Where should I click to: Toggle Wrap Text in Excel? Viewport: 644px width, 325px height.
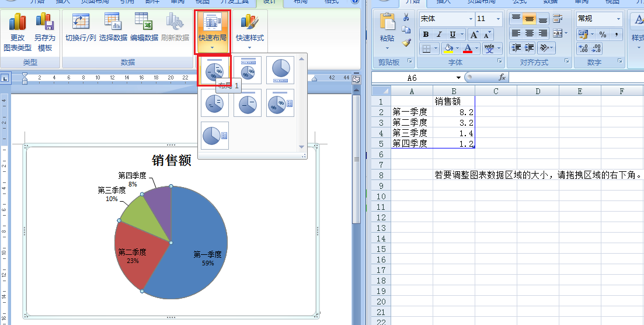(558, 19)
